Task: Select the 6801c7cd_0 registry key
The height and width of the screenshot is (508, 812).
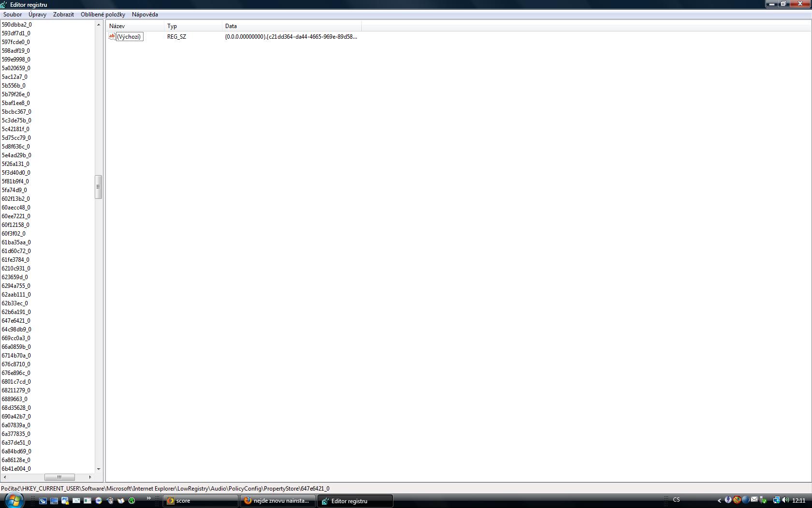Action: 16,382
